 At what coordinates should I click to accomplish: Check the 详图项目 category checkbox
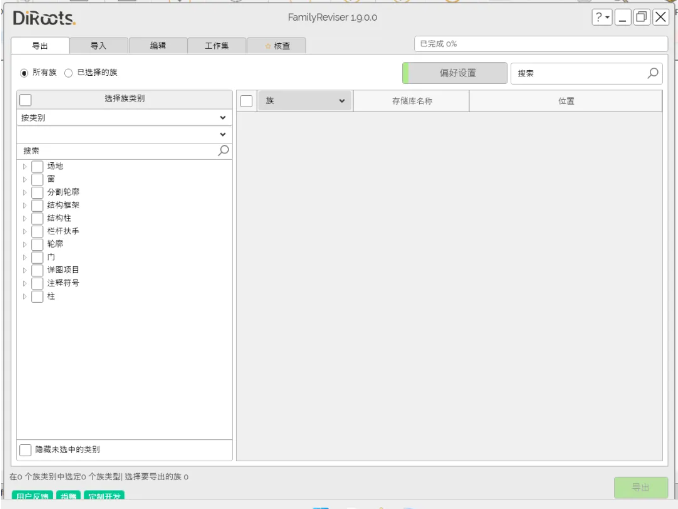(37, 270)
